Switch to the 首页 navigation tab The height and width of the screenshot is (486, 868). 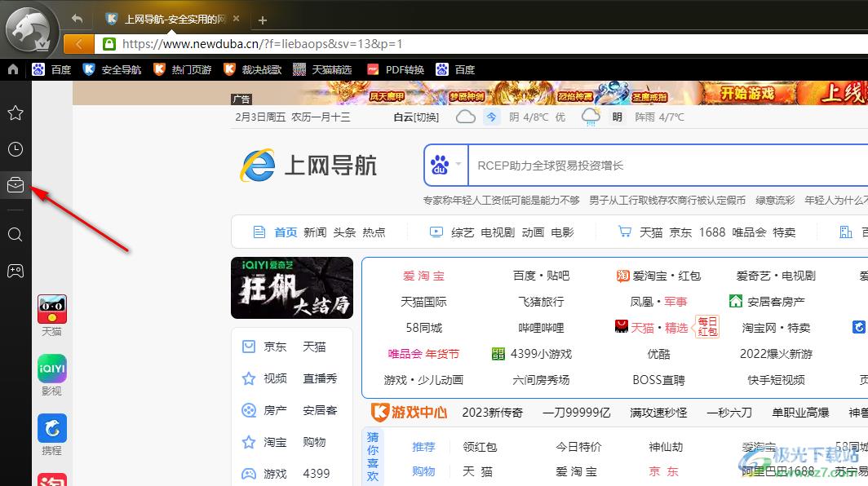click(285, 232)
